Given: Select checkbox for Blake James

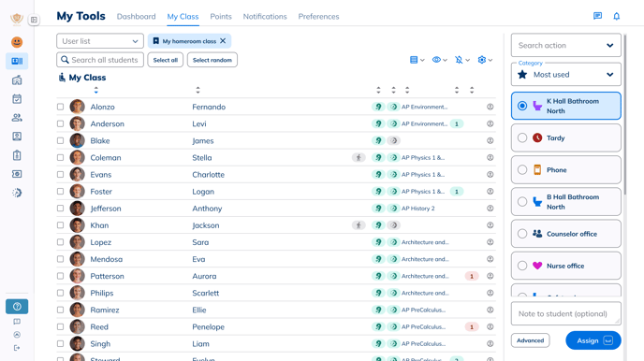Looking at the screenshot, I should (x=60, y=140).
